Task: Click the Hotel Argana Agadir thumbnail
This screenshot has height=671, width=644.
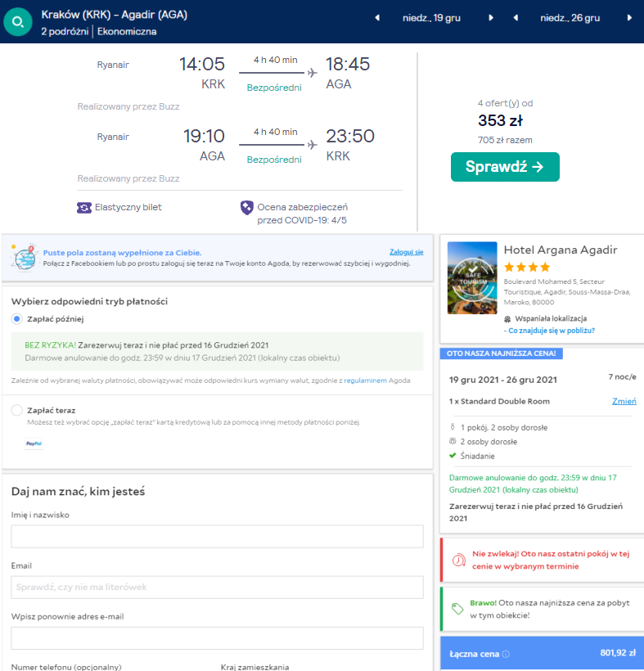Action: coord(472,278)
